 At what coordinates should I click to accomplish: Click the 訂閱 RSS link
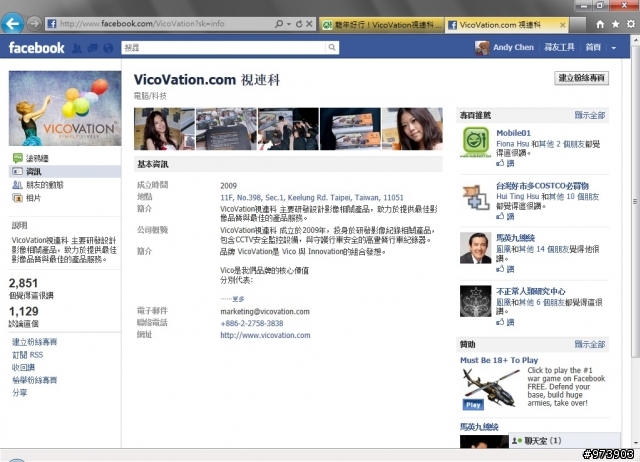point(27,355)
